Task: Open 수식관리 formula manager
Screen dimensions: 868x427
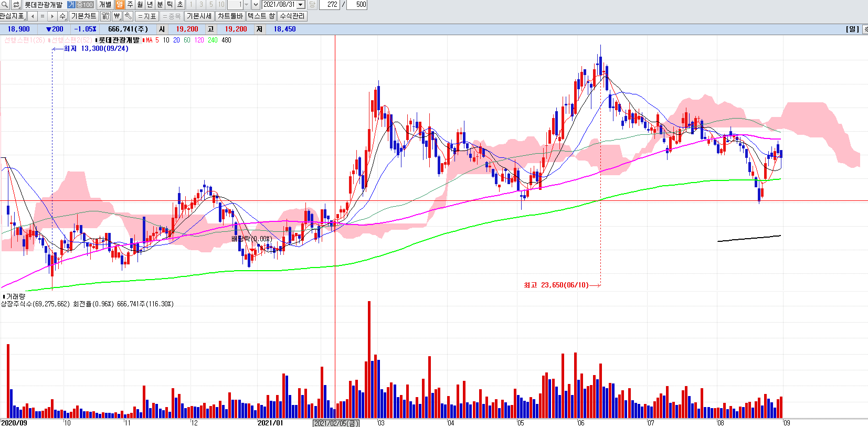Action: (292, 16)
